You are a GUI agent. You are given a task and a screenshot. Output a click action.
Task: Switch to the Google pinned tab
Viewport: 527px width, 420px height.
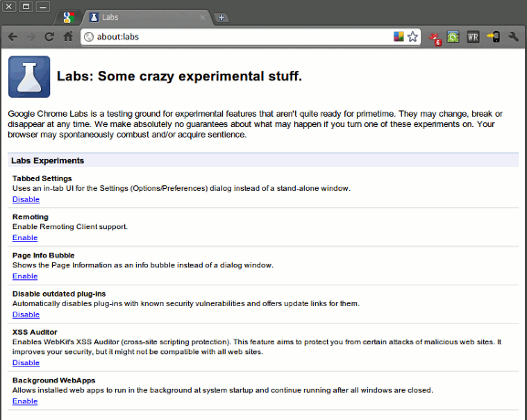click(x=69, y=17)
